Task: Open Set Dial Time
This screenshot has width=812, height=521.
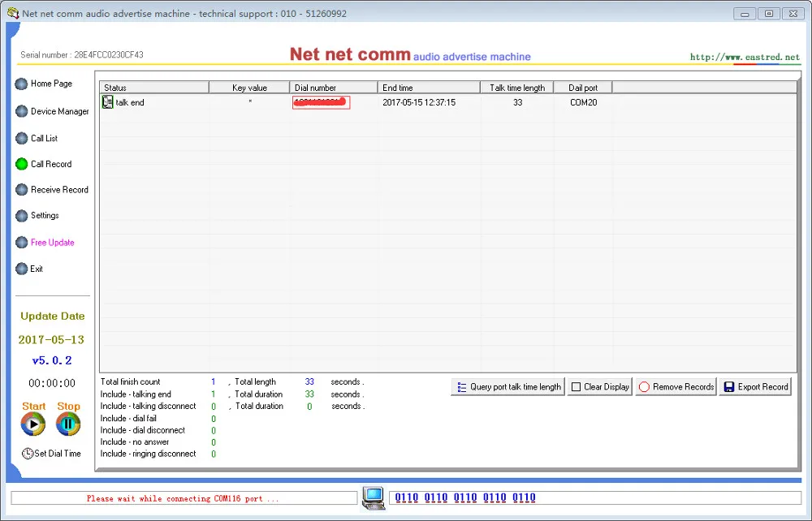Action: pos(51,454)
